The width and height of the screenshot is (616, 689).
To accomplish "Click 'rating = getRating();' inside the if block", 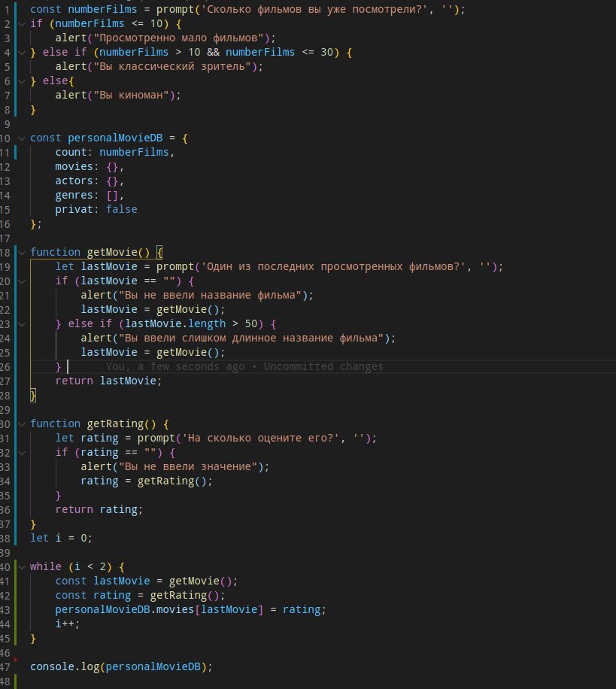I will 147,481.
